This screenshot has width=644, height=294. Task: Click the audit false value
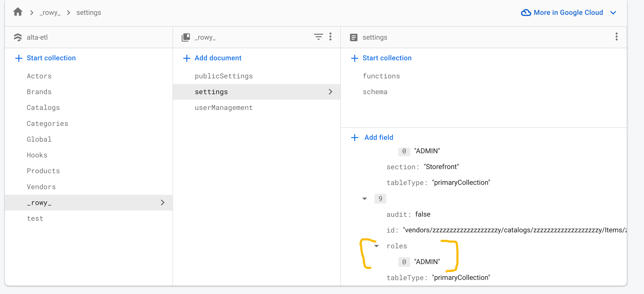tap(423, 214)
